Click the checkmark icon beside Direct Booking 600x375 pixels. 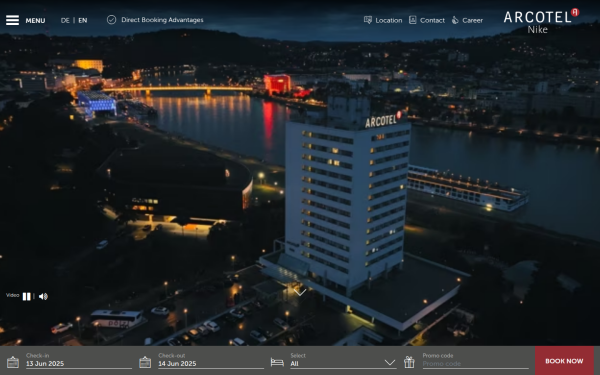[111, 20]
